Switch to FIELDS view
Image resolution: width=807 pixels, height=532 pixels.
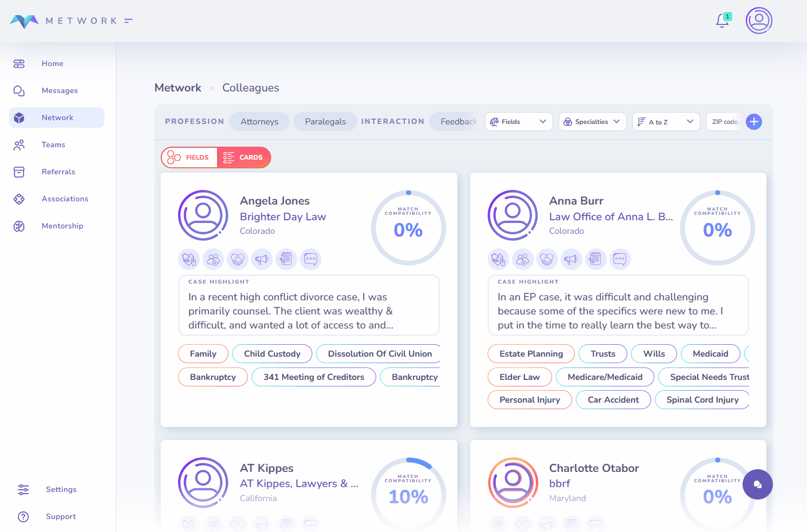click(x=189, y=157)
